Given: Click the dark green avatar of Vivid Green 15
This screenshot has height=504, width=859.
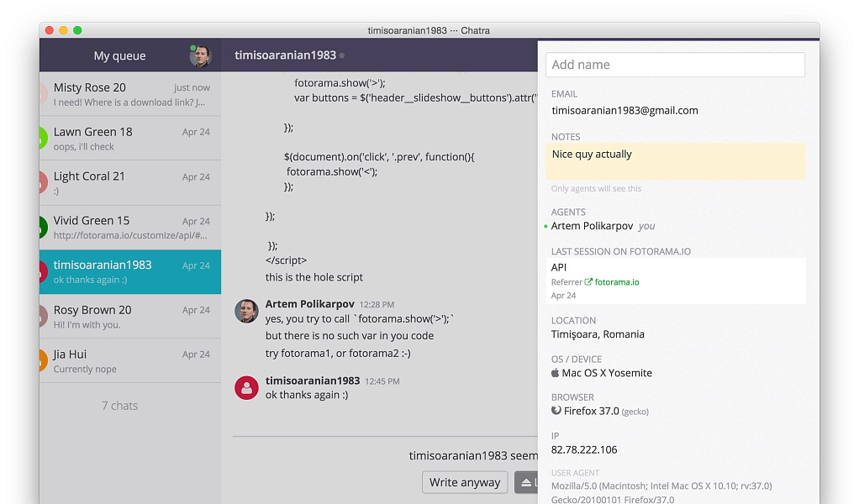Looking at the screenshot, I should [44, 227].
